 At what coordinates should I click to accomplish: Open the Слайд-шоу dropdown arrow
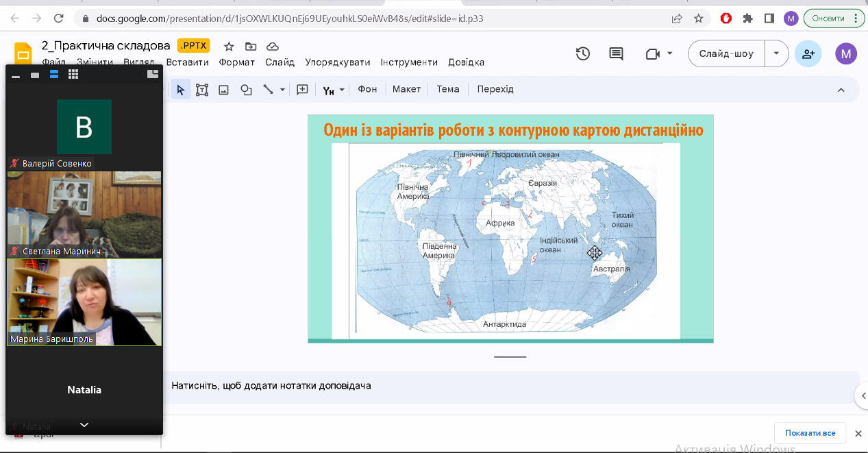point(776,53)
